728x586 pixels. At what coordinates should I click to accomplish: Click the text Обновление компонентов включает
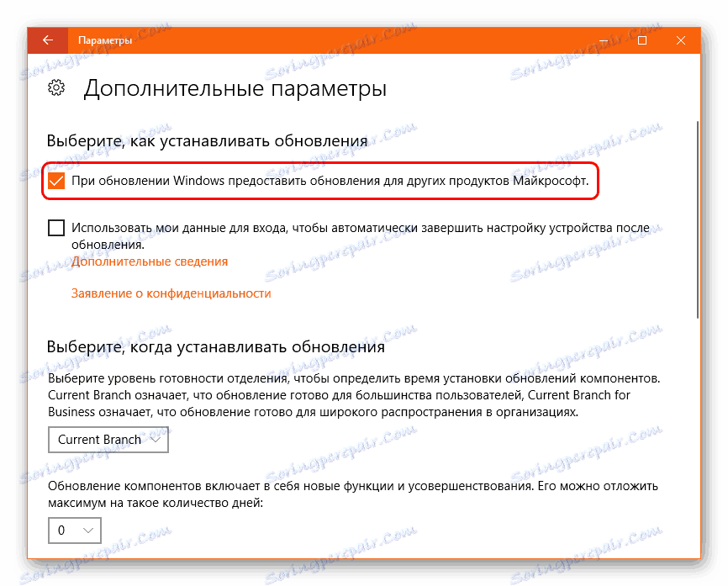[353, 494]
